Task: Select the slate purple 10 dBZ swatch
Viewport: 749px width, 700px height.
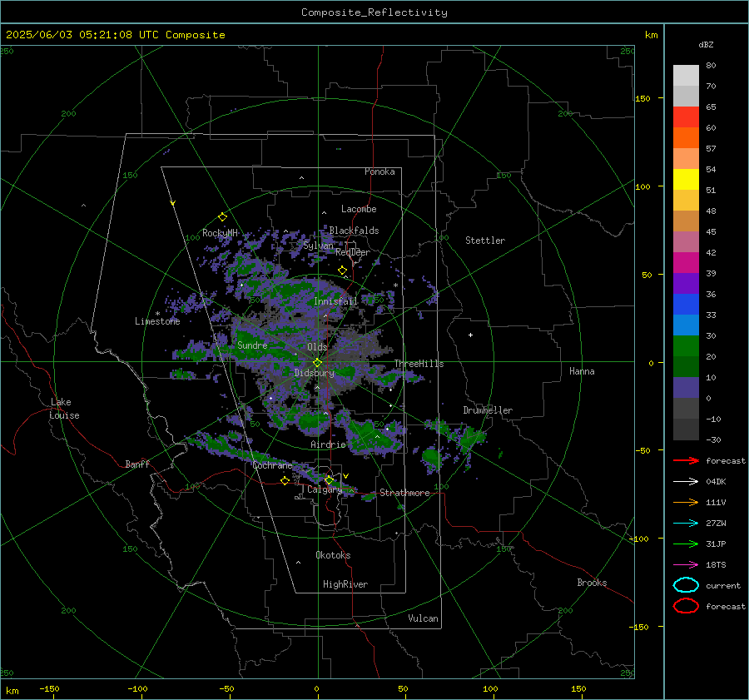Action: click(686, 387)
